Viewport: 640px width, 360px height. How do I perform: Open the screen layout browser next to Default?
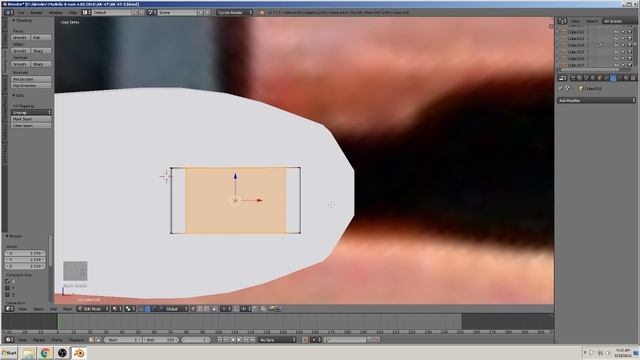tap(87, 13)
